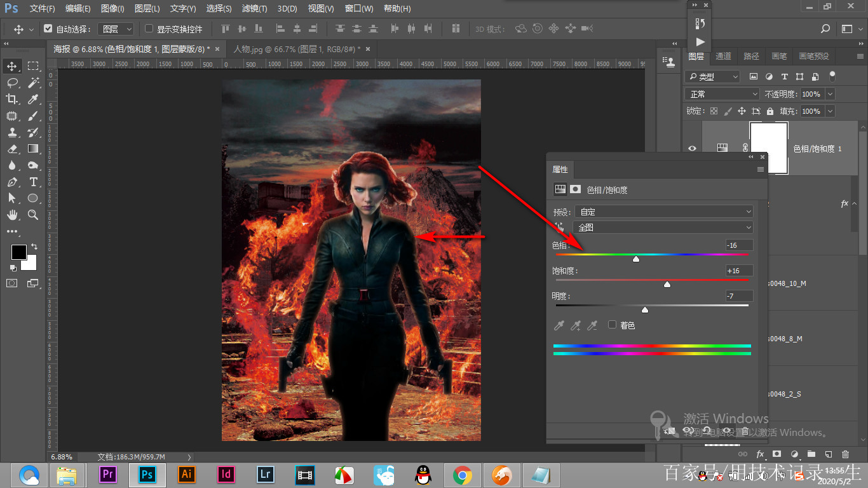Toggle Quick Mask mode icon
Image resolution: width=868 pixels, height=488 pixels.
point(12,283)
